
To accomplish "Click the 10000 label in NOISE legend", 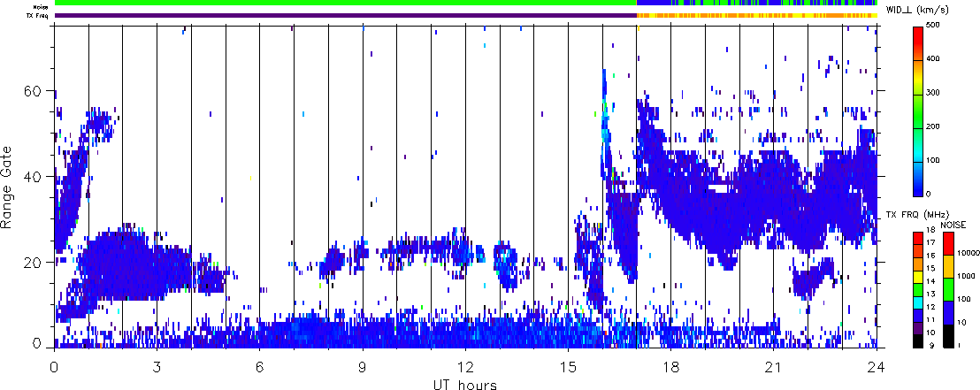I will [968, 253].
